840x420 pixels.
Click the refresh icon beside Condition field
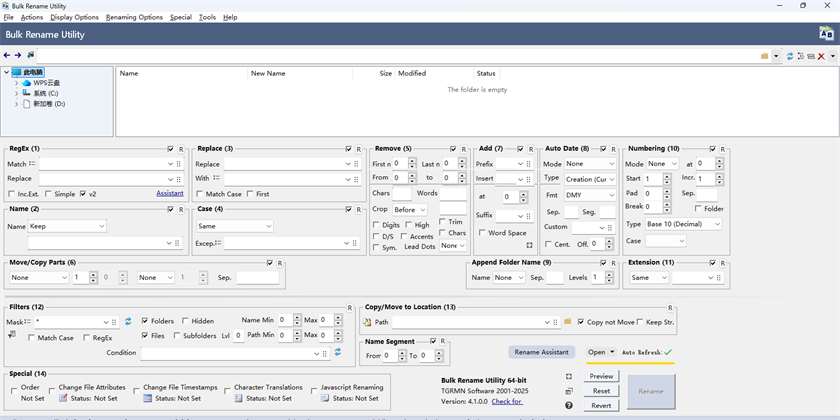(338, 352)
